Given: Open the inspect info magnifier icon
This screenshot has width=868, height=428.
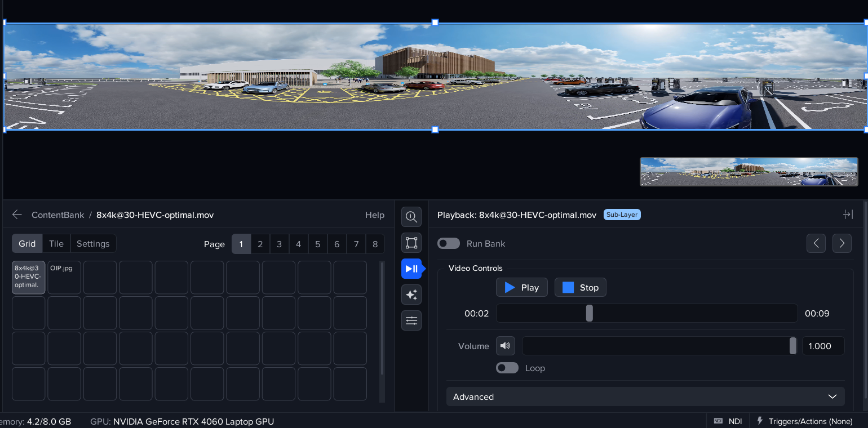Looking at the screenshot, I should (x=411, y=217).
